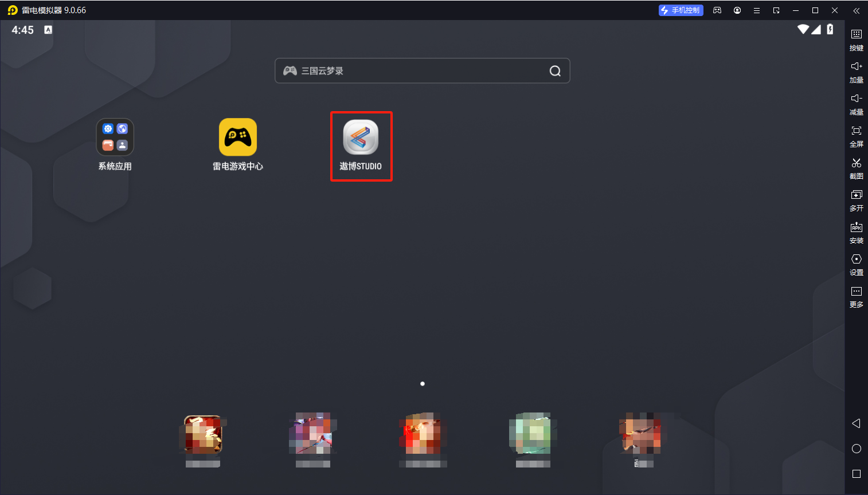The height and width of the screenshot is (495, 868).
Task: Open 更多 more tools menu
Action: click(x=857, y=296)
